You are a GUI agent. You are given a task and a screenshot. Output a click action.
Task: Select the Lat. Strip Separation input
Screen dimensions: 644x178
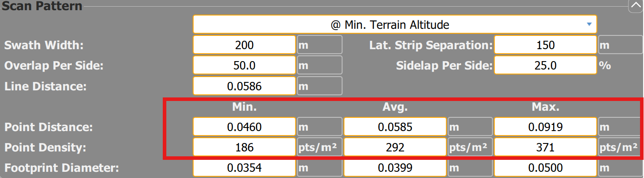545,45
